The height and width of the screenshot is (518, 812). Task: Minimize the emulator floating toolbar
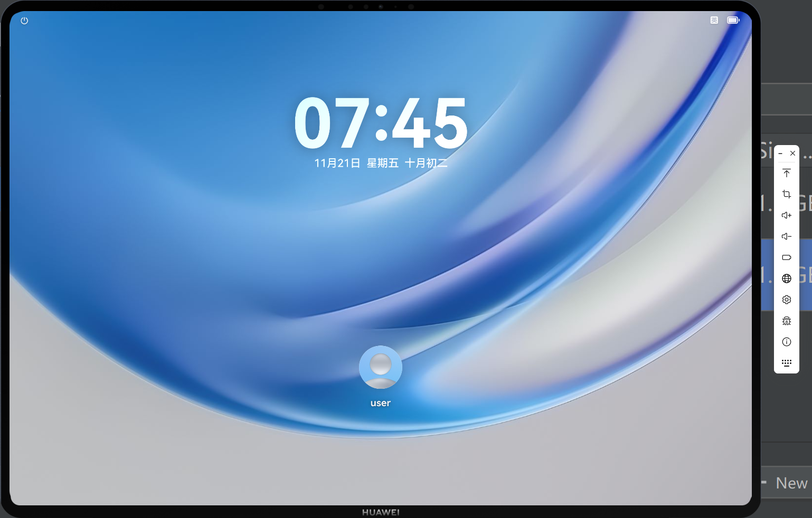780,154
